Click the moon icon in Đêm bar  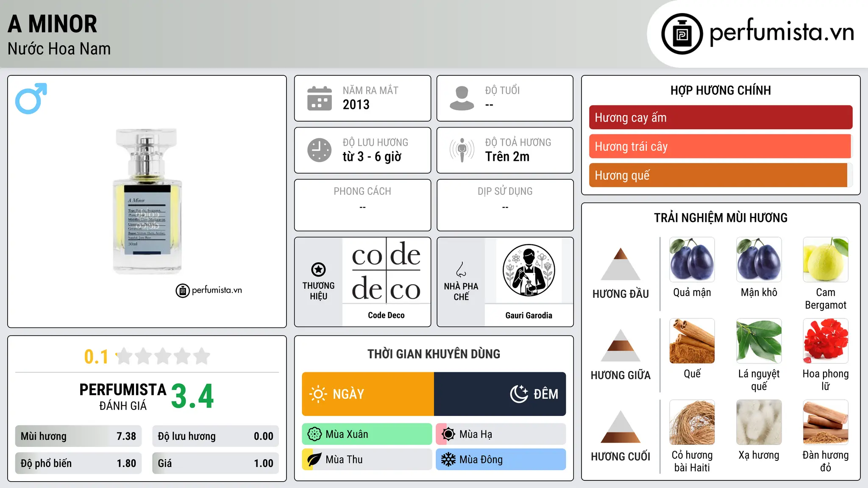519,394
